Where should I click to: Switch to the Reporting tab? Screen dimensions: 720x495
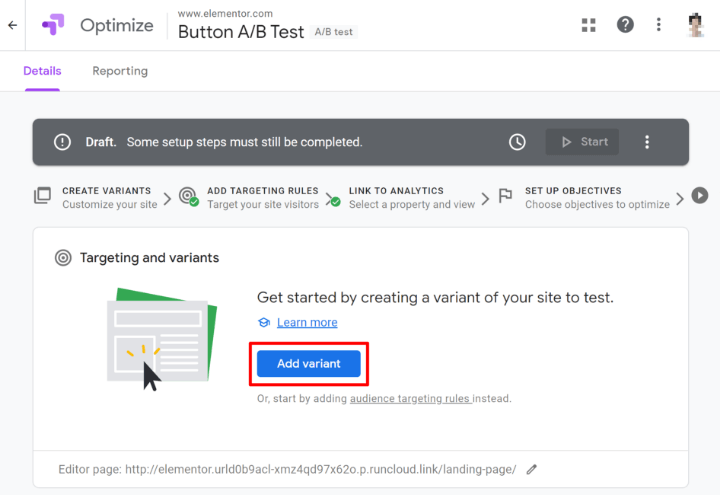120,71
